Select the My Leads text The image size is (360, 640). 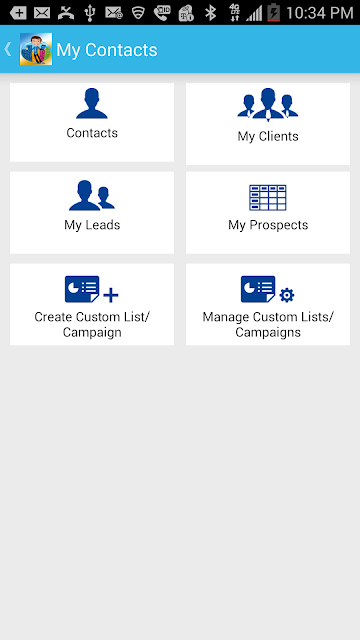(x=92, y=225)
